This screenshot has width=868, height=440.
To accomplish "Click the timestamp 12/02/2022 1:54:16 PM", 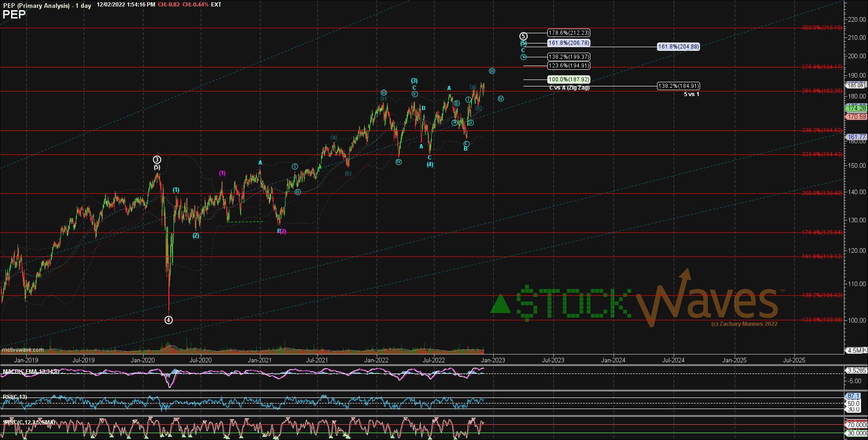I will click(126, 5).
